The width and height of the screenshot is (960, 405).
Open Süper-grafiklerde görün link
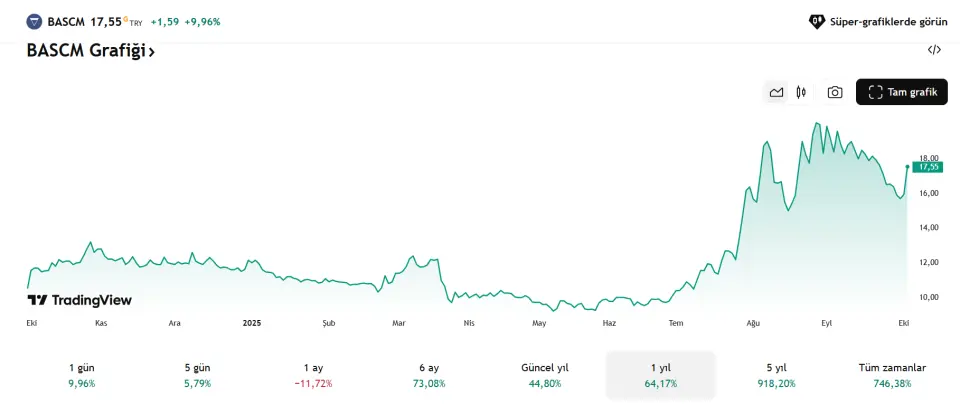point(888,21)
